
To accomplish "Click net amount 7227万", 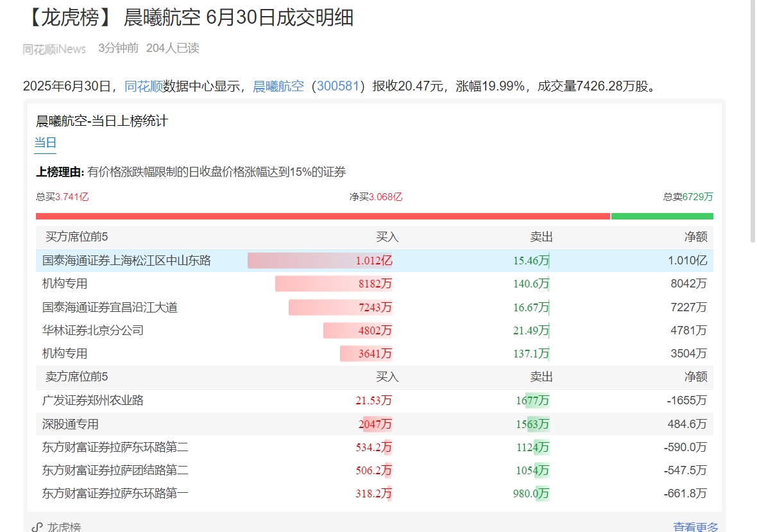I will (689, 307).
